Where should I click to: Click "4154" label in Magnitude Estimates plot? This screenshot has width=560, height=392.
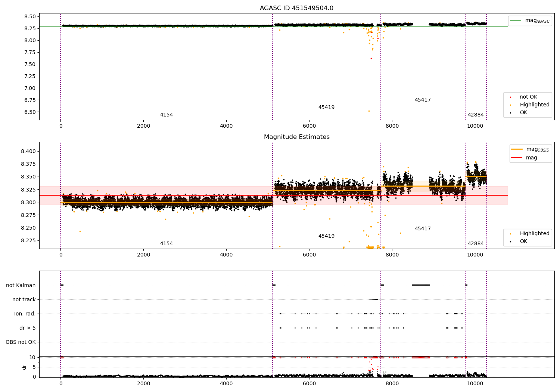coord(167,244)
